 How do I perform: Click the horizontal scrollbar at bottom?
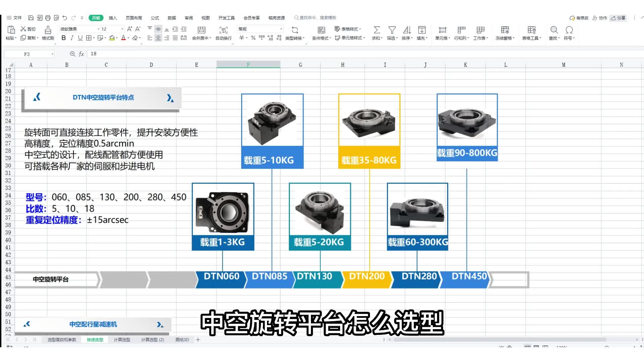coord(500,340)
